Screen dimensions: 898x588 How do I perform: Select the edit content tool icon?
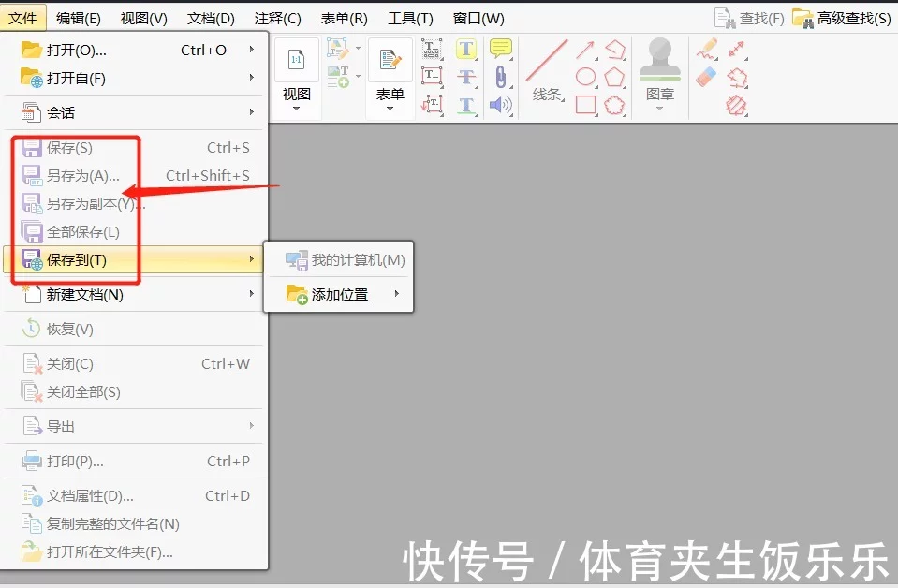[338, 49]
